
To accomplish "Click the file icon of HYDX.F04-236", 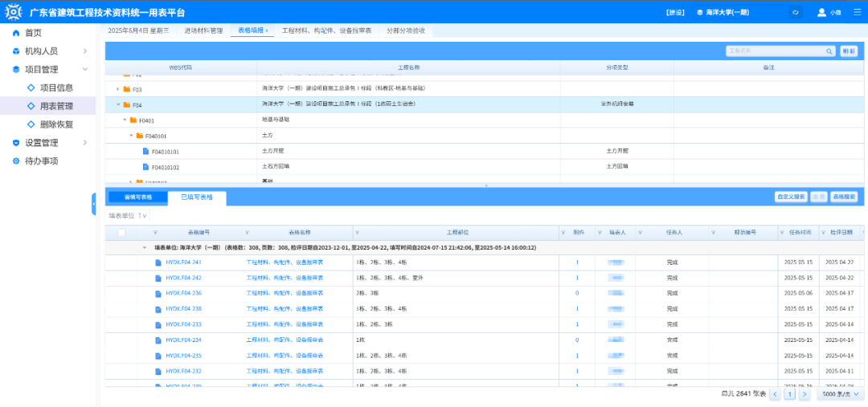I will 158,293.
